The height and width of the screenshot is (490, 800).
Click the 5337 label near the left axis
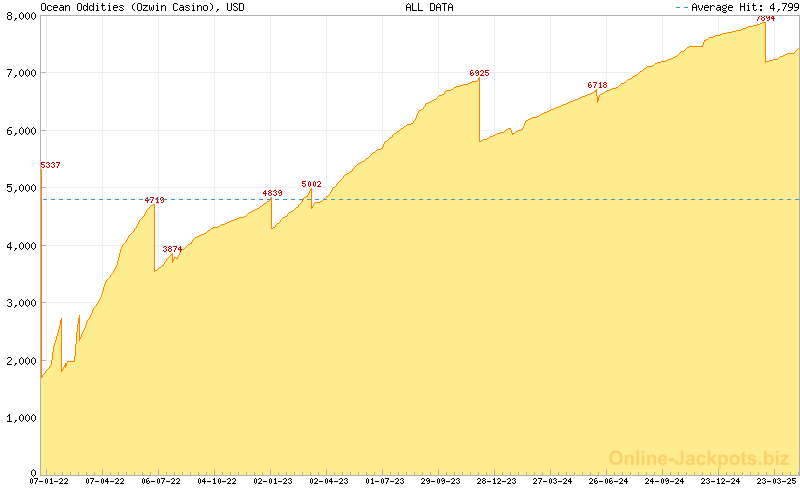(51, 165)
